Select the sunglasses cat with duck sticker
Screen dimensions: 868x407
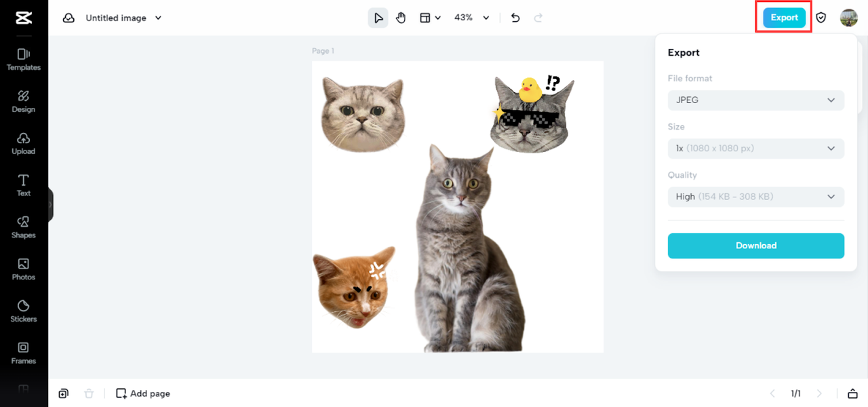coord(532,113)
